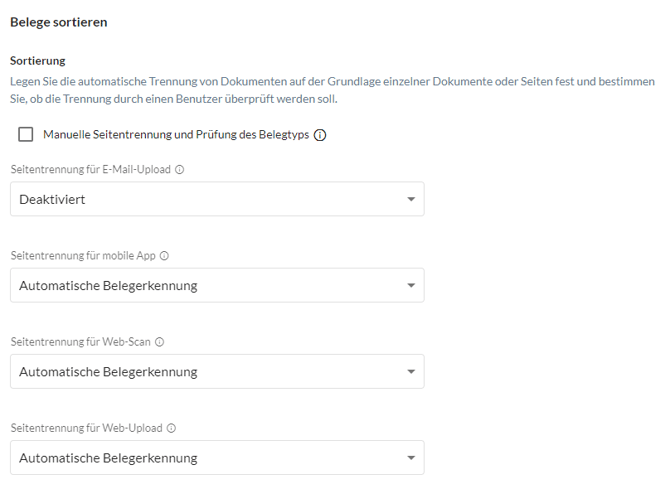
Task: Click the arrow of the E-Mail-Upload dropdown
Action: (x=411, y=199)
